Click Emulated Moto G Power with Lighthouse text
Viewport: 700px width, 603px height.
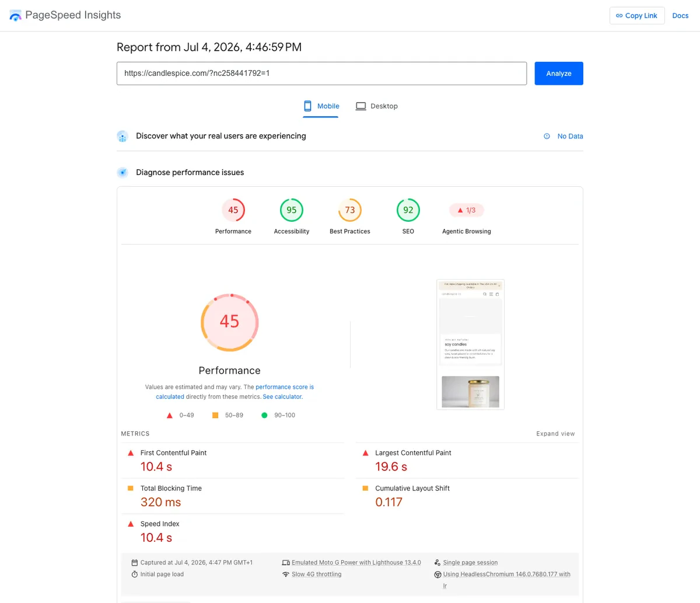356,563
